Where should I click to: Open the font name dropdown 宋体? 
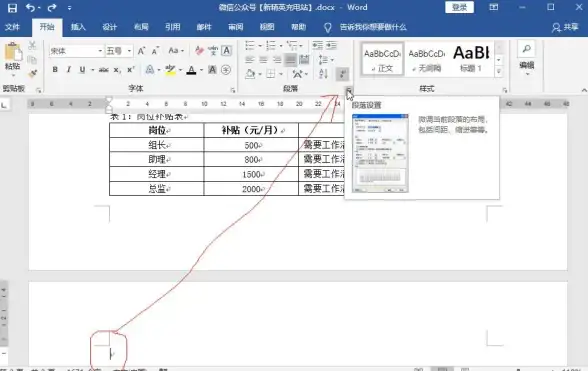click(x=100, y=51)
